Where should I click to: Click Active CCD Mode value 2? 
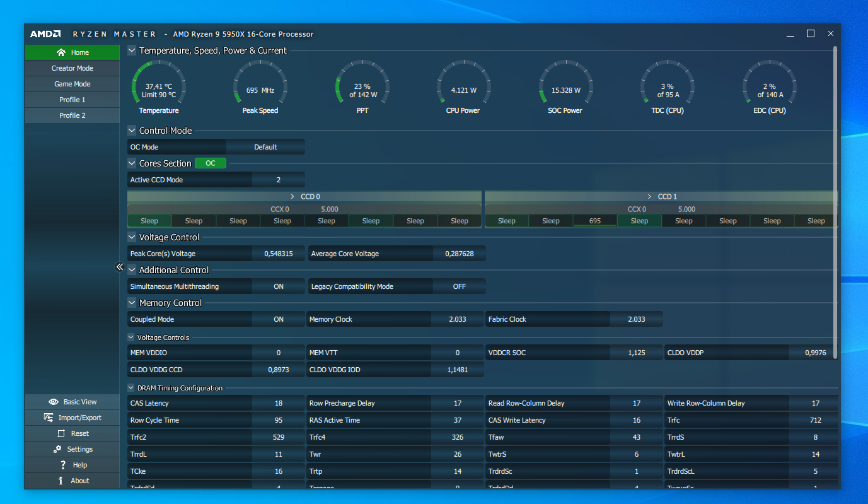click(279, 180)
